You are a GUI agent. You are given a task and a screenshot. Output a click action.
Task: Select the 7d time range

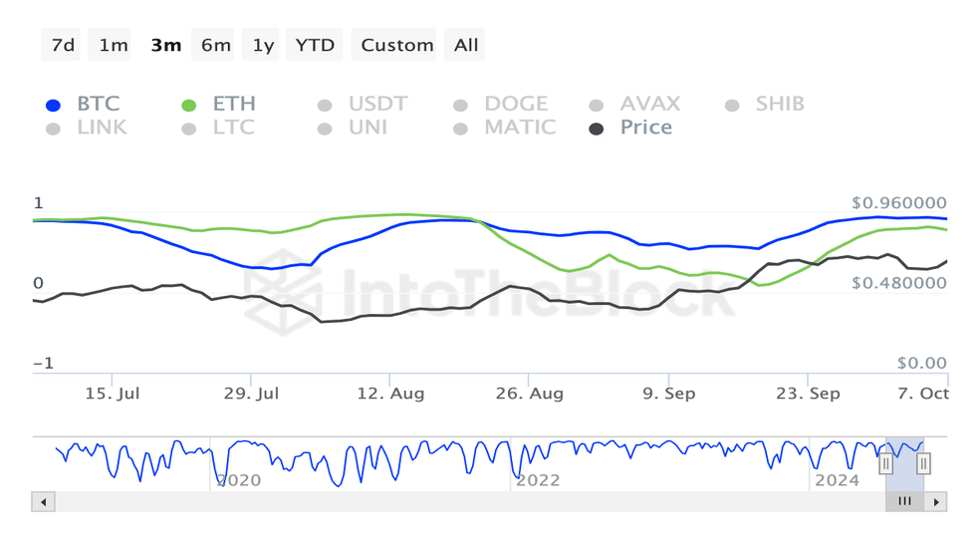(x=61, y=45)
